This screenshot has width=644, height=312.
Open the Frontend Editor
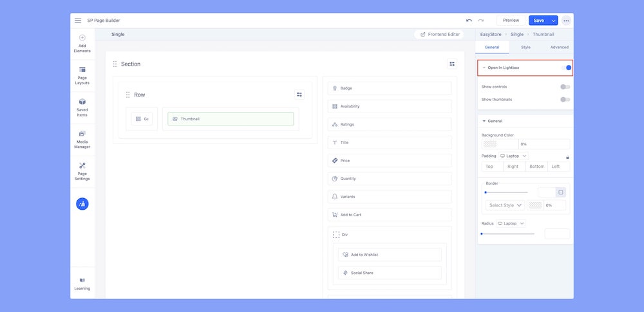click(x=439, y=35)
